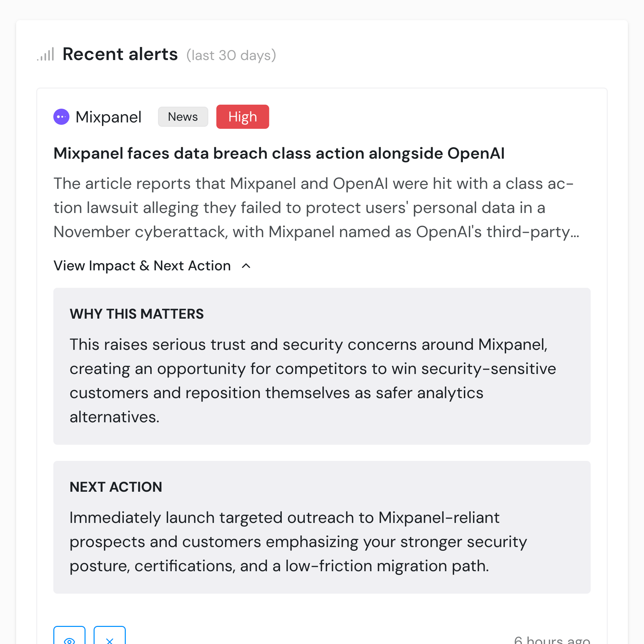The width and height of the screenshot is (644, 644).
Task: Open the Recent alerts section header
Action: (x=120, y=54)
